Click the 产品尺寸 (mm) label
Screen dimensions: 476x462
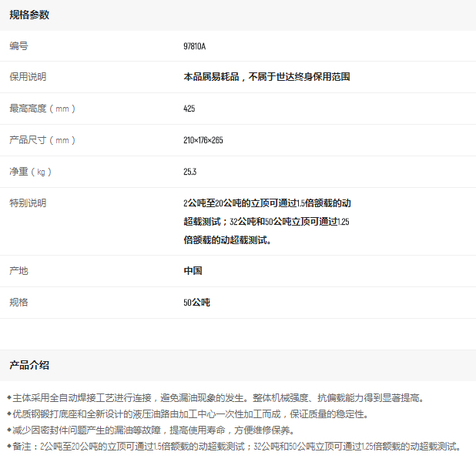(x=42, y=140)
